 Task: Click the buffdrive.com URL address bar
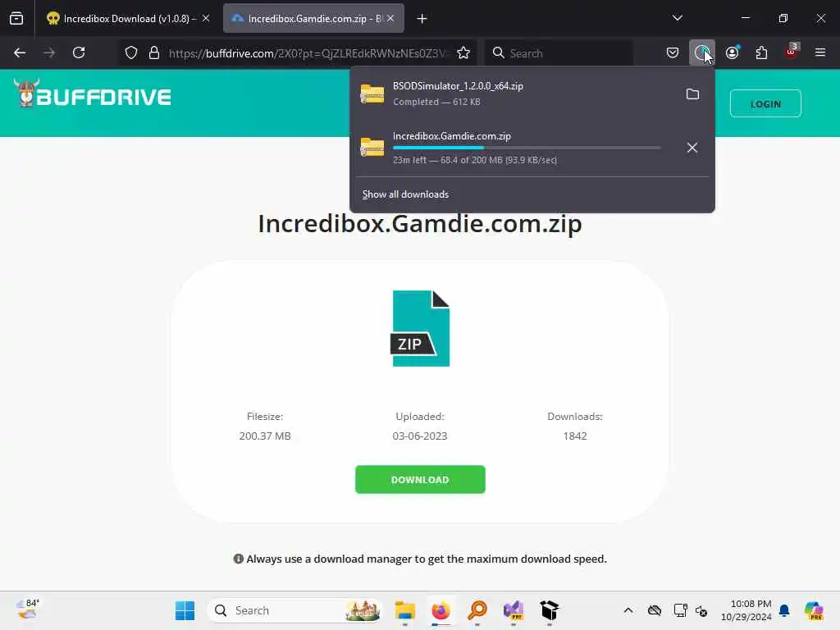tap(308, 53)
